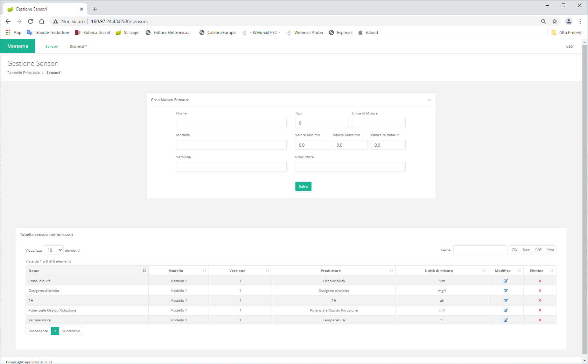Reload the page with browser refresh

(x=30, y=21)
